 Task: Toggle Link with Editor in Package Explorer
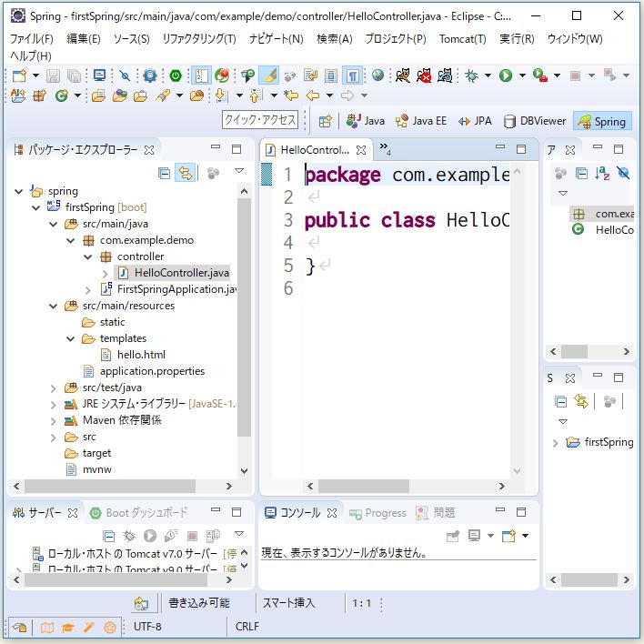pos(185,174)
